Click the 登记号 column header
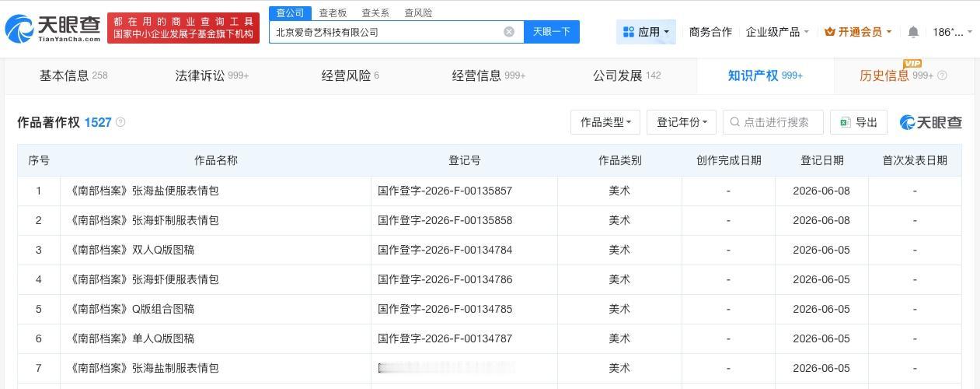Screen dimensions: 980x389 coord(465,160)
